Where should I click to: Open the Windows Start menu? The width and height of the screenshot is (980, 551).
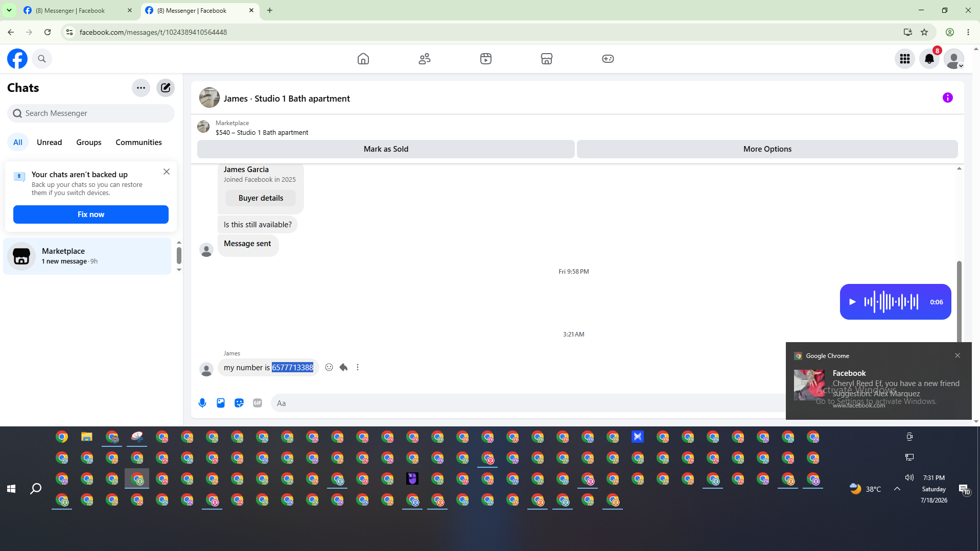pyautogui.click(x=11, y=489)
